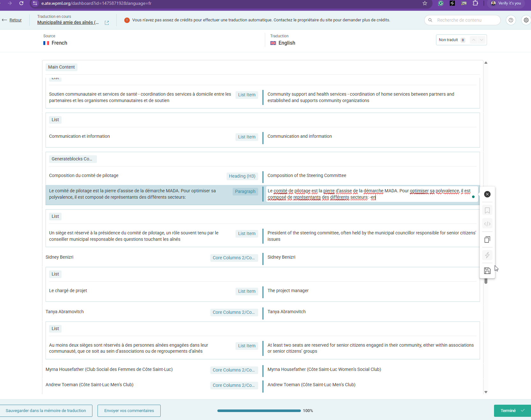Image resolution: width=531 pixels, height=420 pixels.
Task: Close the translation editing side toolbar
Action: 487,194
